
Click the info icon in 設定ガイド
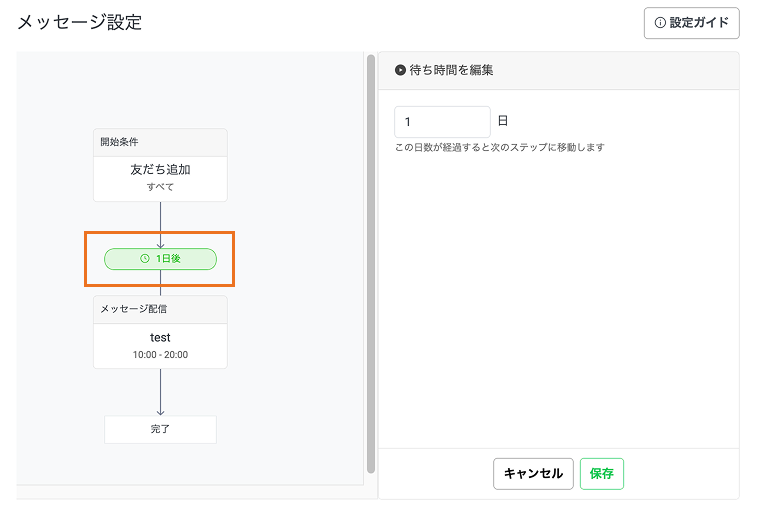pyautogui.click(x=660, y=23)
